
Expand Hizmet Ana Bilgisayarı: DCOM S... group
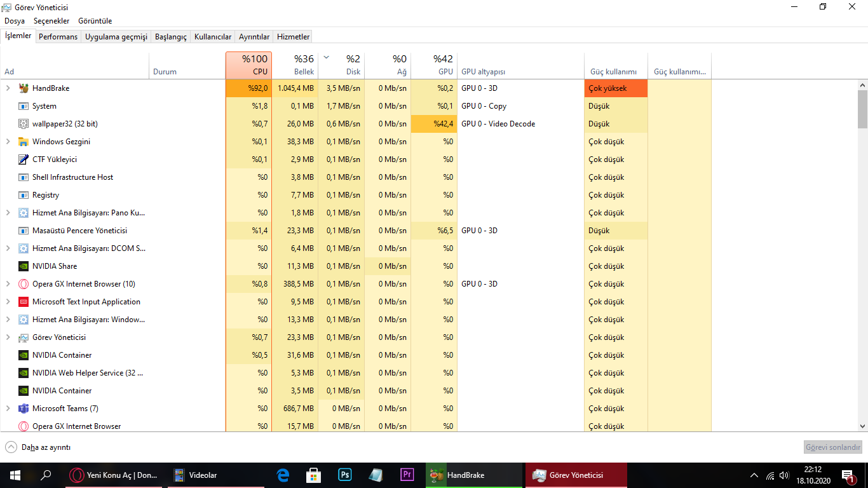tap(8, 248)
